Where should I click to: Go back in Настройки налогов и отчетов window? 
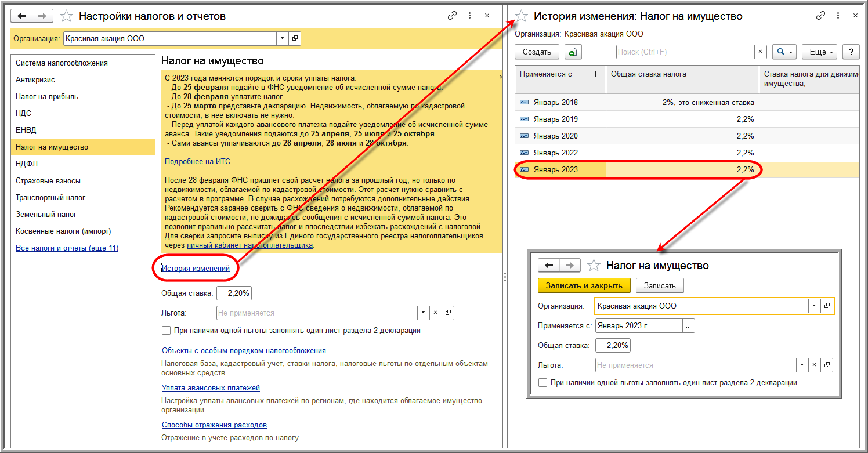pos(22,16)
